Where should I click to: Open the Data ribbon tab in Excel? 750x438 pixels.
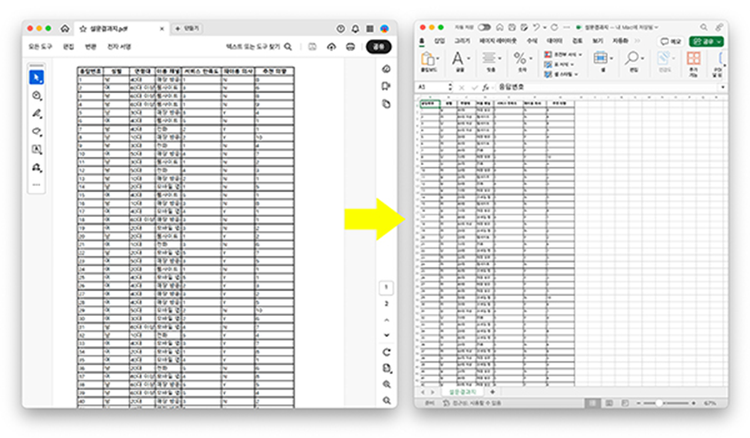[554, 41]
